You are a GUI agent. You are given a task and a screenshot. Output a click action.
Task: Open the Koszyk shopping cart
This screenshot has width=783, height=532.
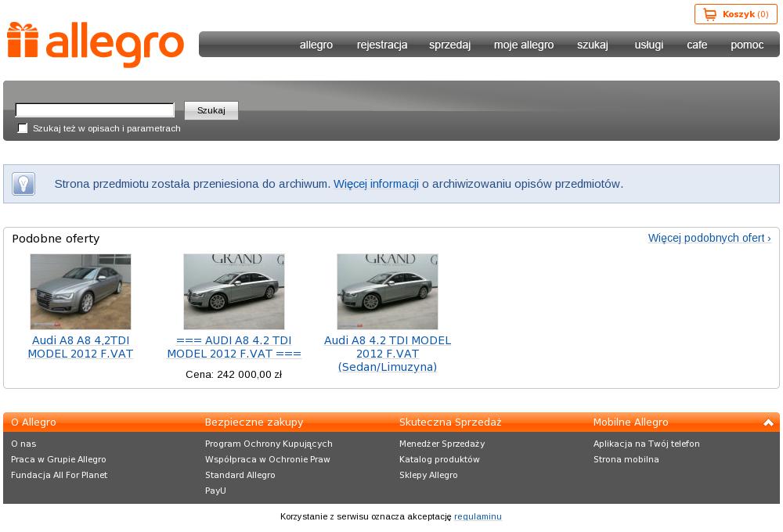735,14
